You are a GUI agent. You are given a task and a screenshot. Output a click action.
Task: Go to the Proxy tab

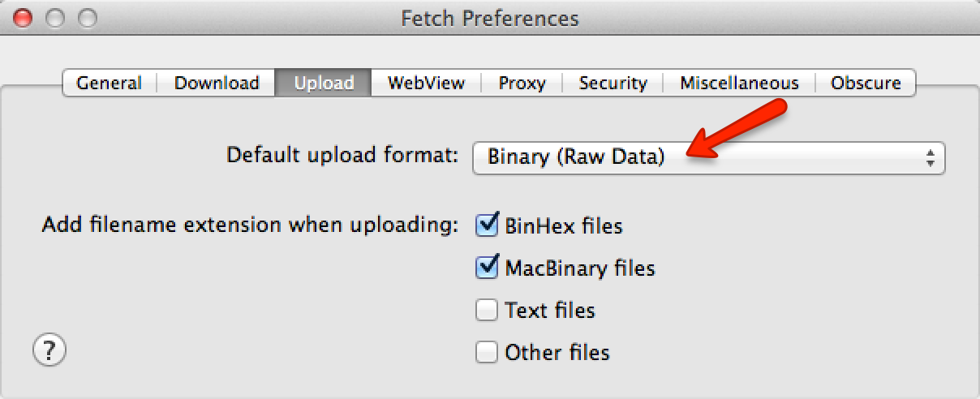click(x=522, y=83)
